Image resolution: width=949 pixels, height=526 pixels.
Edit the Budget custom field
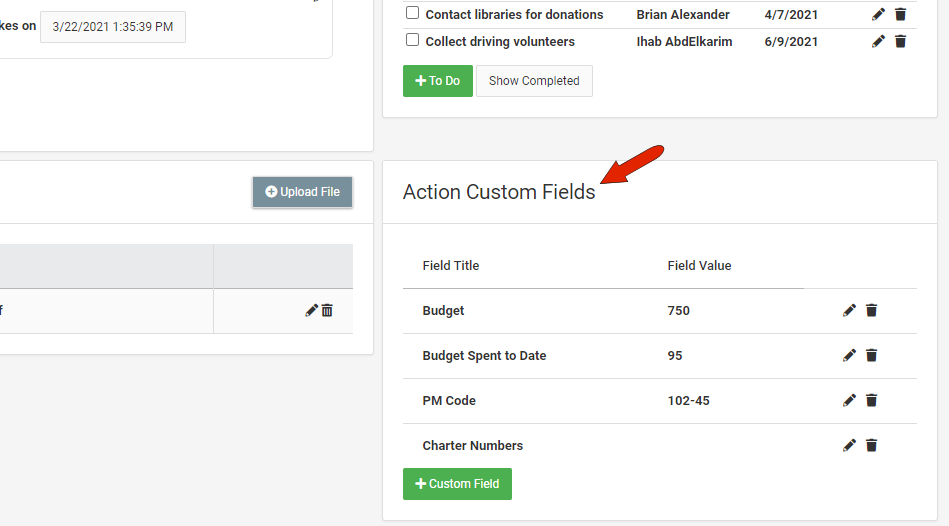tap(849, 311)
